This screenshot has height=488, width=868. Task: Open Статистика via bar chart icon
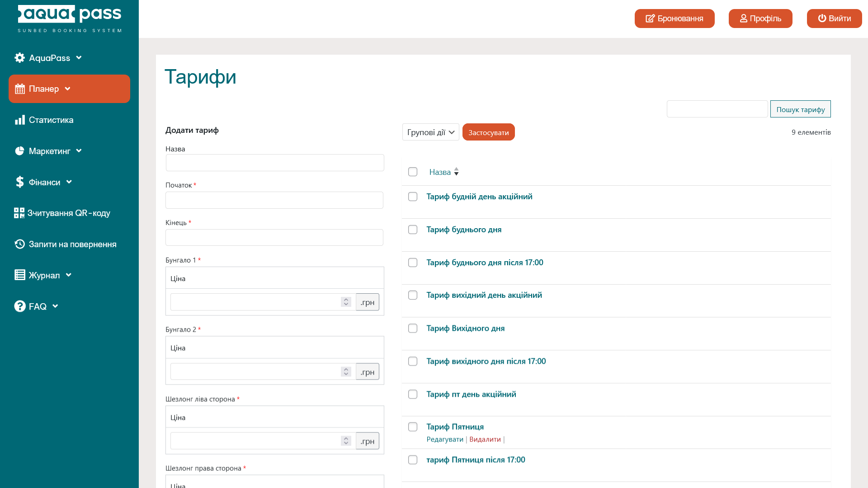(20, 120)
